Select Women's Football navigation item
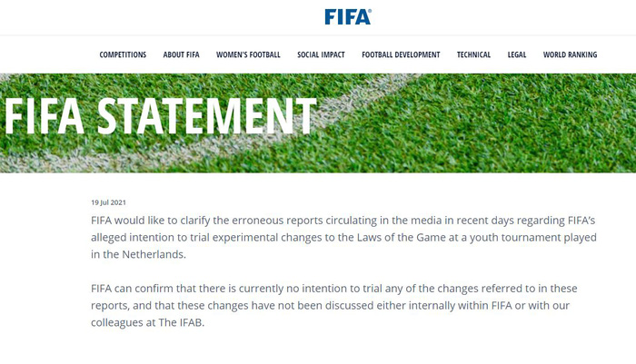 (x=248, y=54)
